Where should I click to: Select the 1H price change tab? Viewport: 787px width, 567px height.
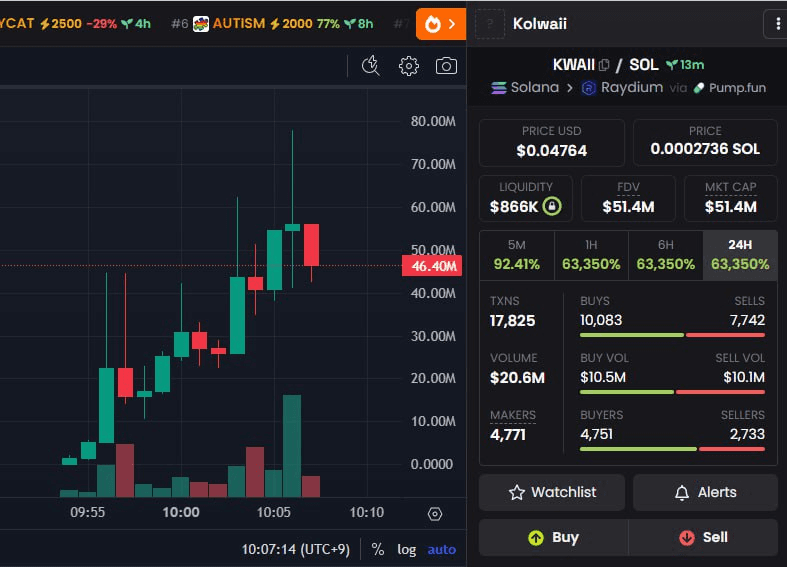591,255
